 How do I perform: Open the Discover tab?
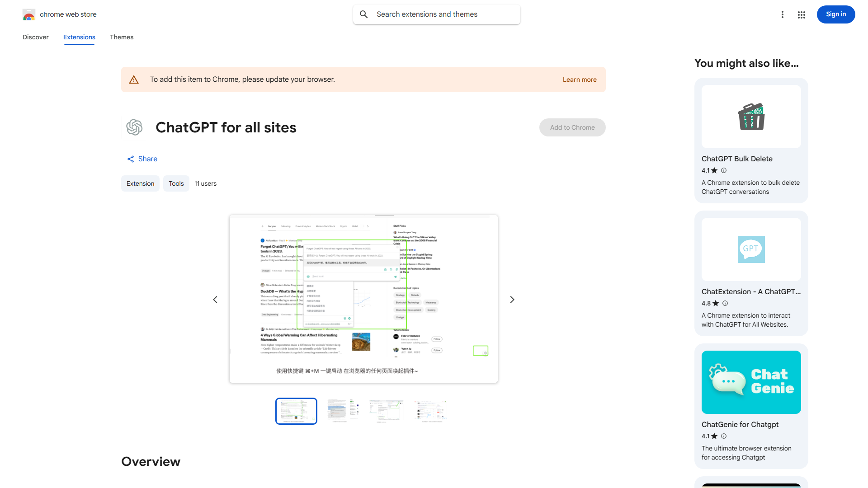35,37
